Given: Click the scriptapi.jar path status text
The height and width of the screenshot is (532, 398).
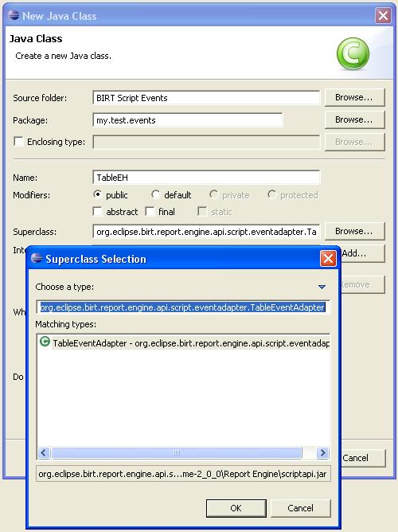Looking at the screenshot, I should point(183,474).
